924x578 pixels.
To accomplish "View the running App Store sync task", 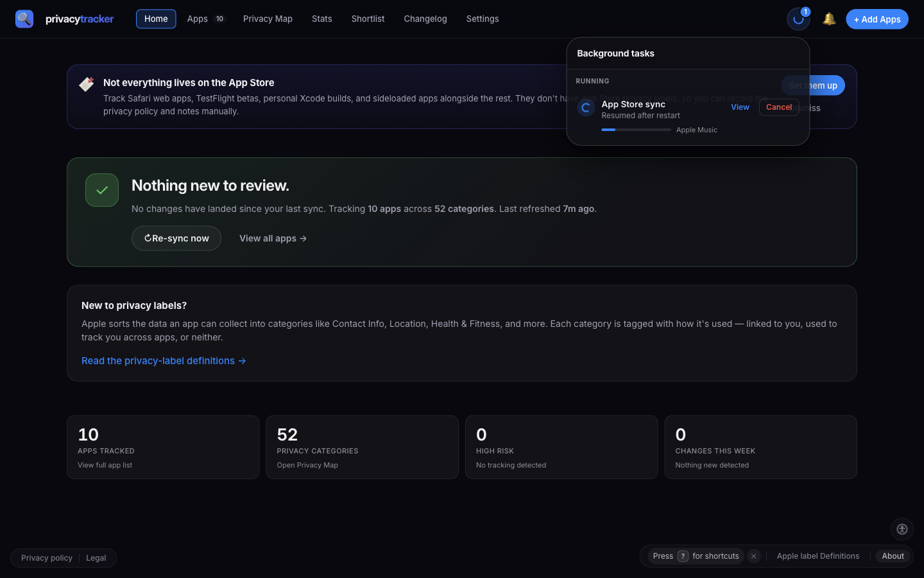I will coord(740,107).
